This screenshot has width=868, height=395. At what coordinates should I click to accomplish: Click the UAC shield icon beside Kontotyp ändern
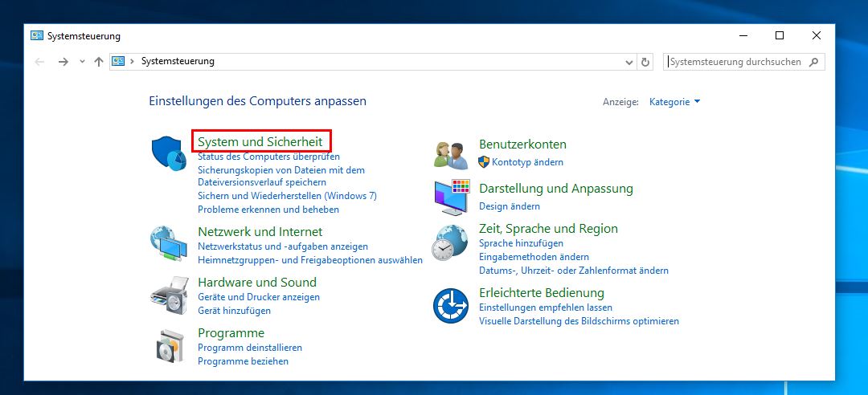tap(484, 162)
